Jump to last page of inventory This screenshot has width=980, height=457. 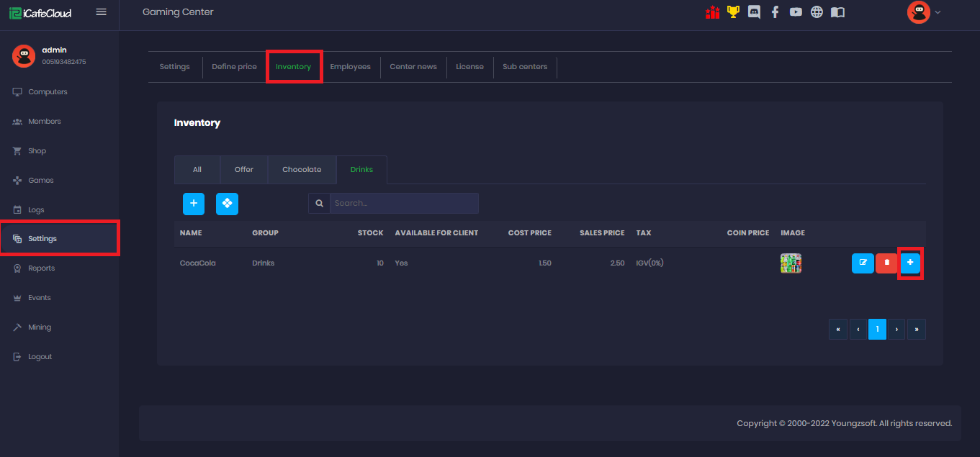click(917, 330)
